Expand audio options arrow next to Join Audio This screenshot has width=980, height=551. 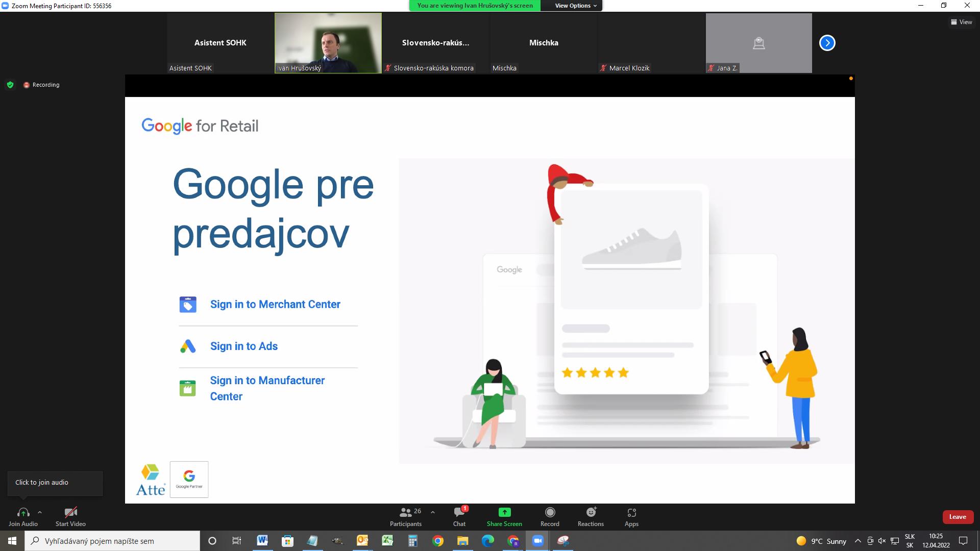click(40, 512)
